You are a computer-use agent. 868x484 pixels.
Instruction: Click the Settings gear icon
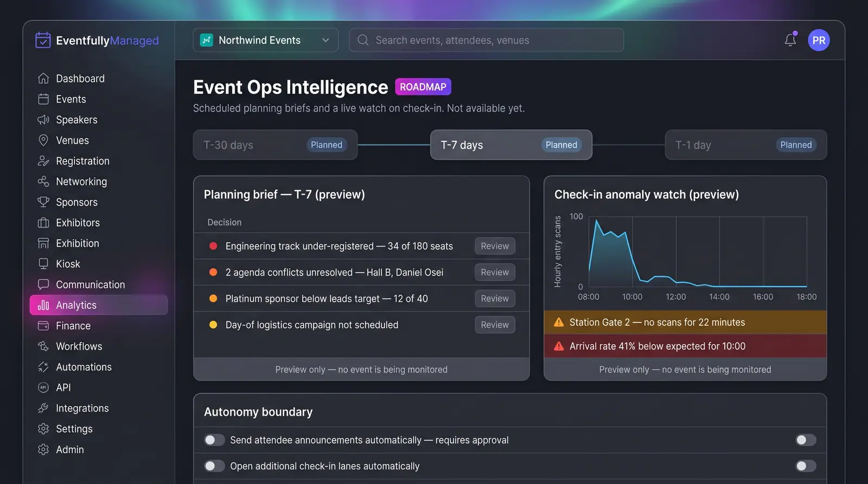pos(43,429)
